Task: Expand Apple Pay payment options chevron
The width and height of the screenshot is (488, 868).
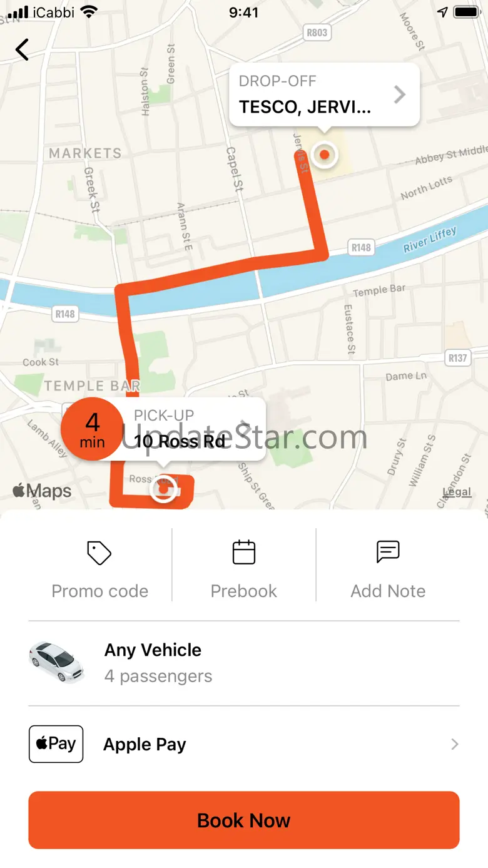Action: [x=455, y=744]
